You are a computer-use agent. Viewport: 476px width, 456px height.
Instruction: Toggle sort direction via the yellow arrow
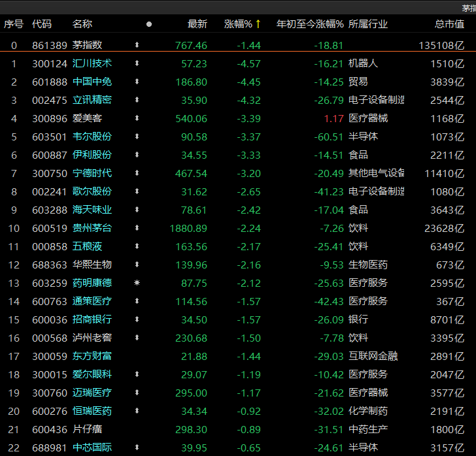258,24
